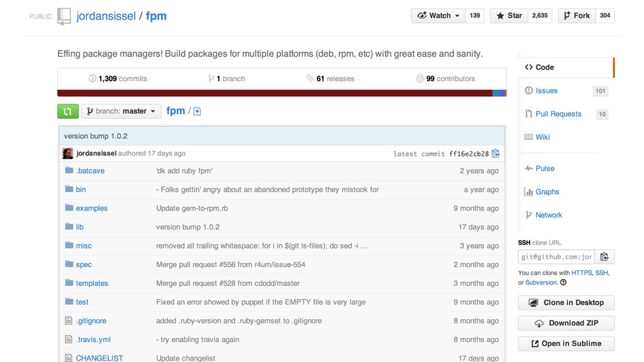Open the 'Merge pull request #556' commit message

pos(230,265)
